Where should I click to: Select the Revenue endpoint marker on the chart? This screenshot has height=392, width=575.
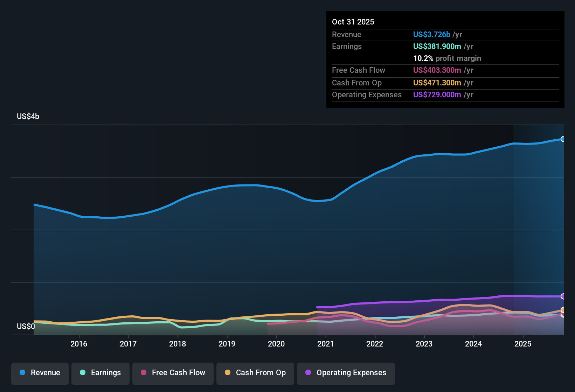click(563, 139)
